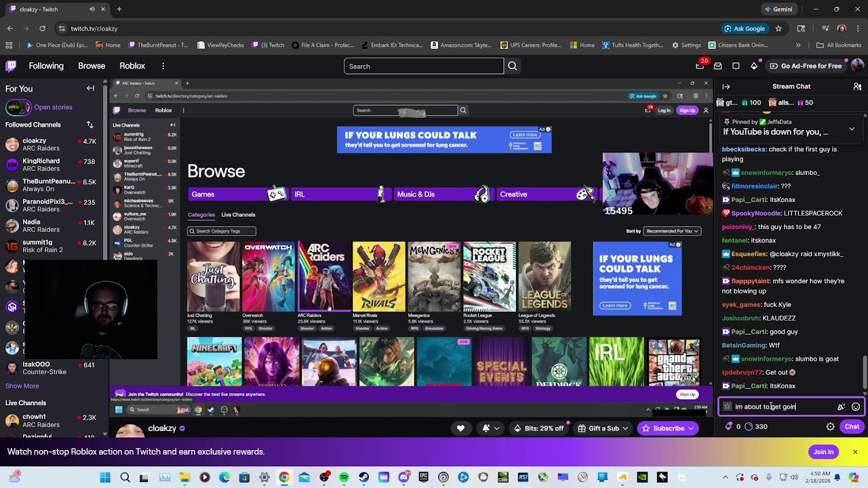Click the Join In button on banner
Image resolution: width=868 pixels, height=488 pixels.
click(823, 452)
